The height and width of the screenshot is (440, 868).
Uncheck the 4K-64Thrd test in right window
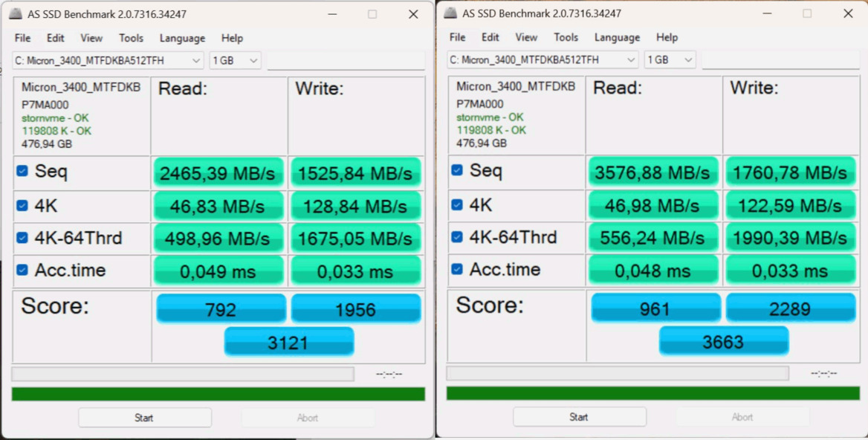click(x=456, y=237)
